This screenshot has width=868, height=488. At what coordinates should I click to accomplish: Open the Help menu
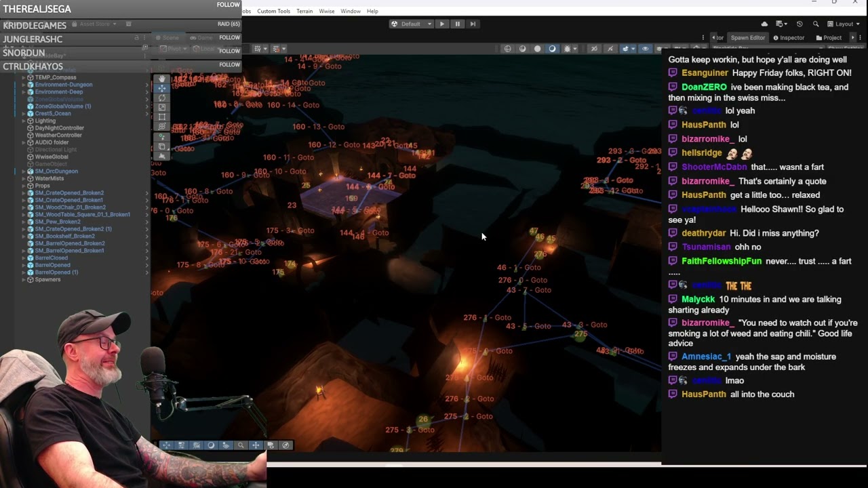(x=372, y=12)
